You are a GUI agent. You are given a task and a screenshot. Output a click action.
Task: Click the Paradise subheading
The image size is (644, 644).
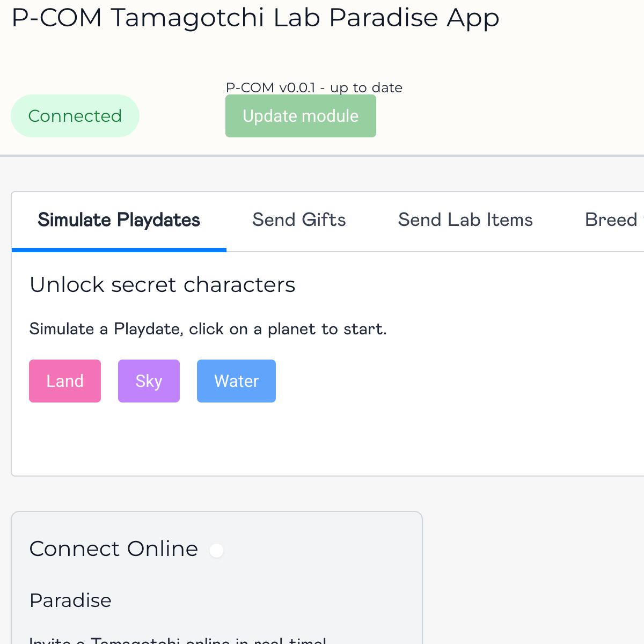point(70,600)
